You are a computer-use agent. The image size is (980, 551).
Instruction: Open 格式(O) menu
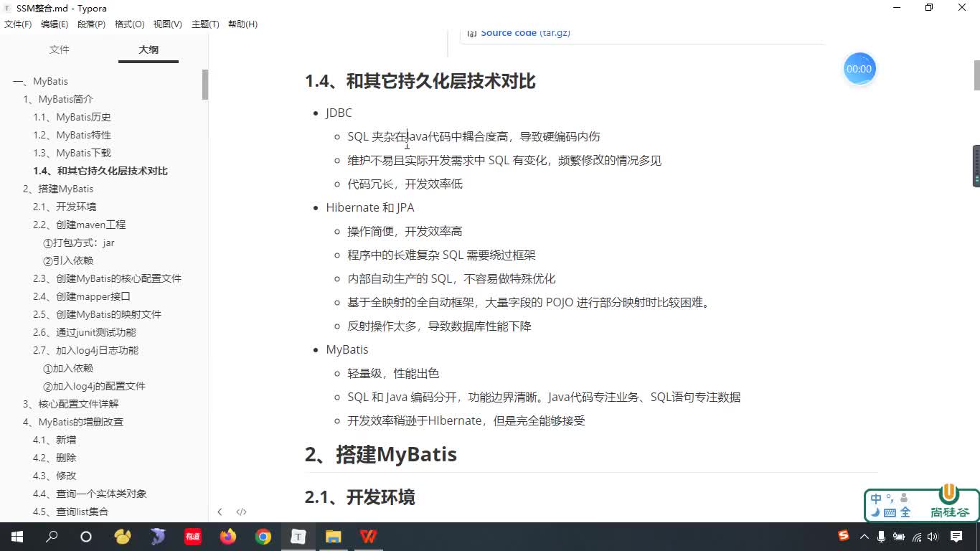(x=129, y=24)
